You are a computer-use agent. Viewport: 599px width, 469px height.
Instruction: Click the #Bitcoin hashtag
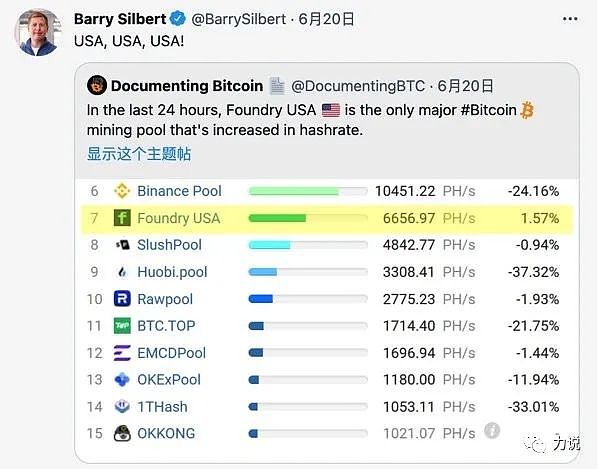click(489, 110)
